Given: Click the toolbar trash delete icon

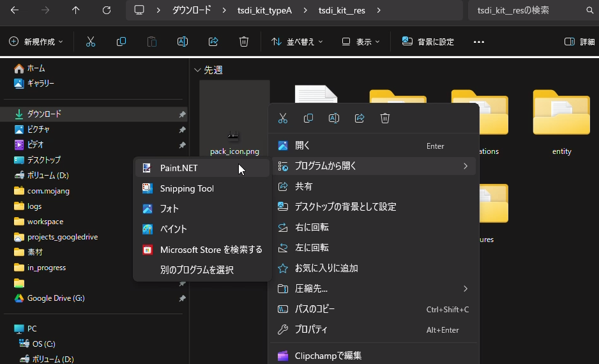Looking at the screenshot, I should (243, 42).
